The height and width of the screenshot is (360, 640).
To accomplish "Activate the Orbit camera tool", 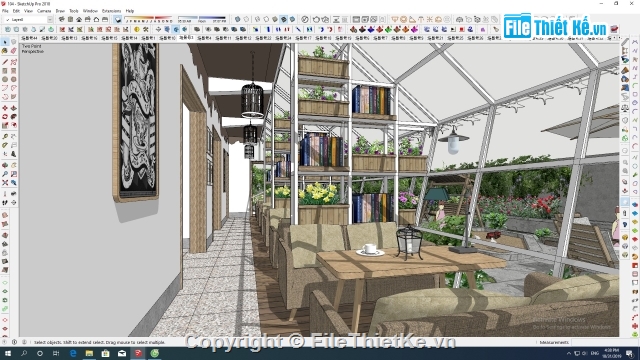I will (5, 165).
